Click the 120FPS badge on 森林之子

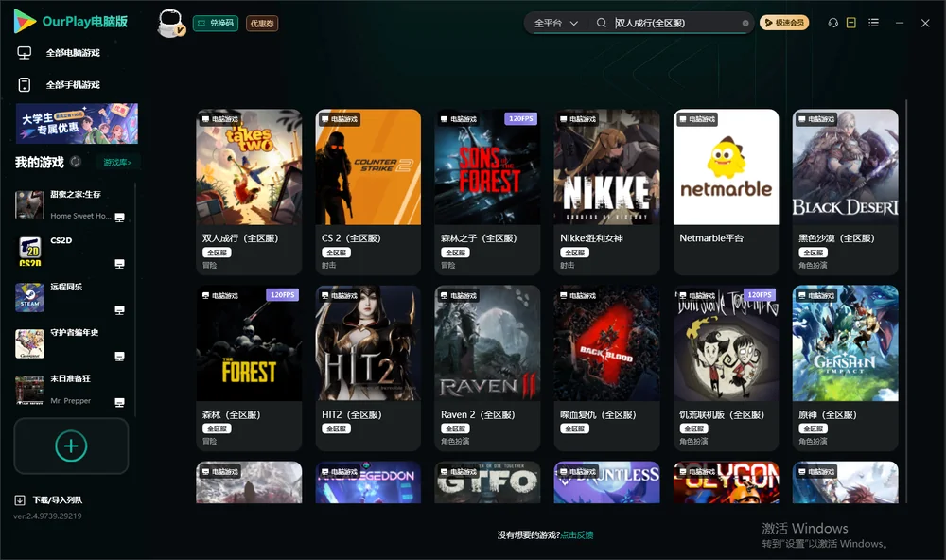point(520,119)
